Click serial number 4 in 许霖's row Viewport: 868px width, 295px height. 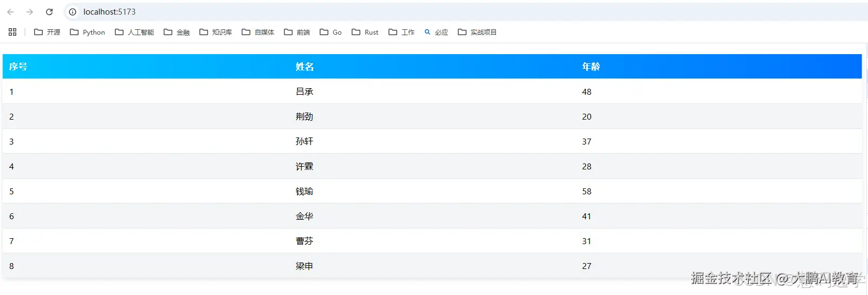point(11,167)
